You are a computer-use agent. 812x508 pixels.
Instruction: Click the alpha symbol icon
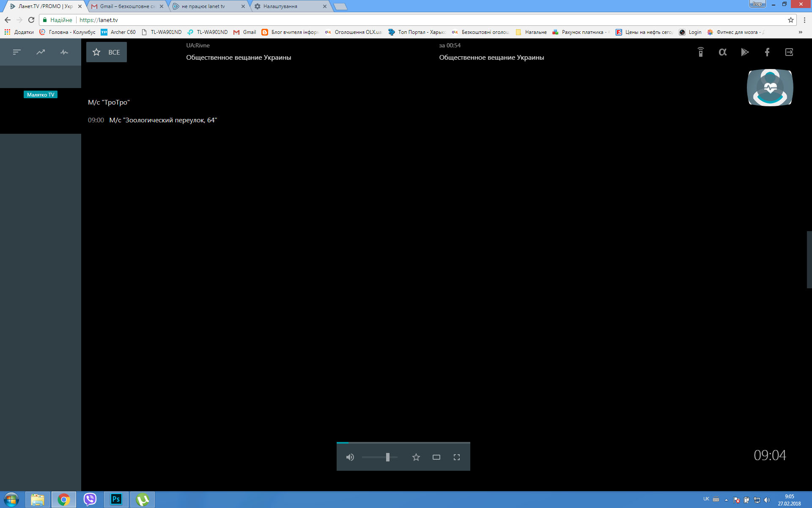pos(722,52)
